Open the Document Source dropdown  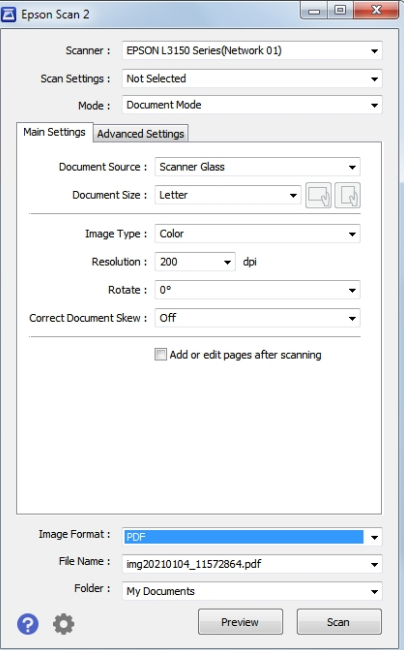(257, 167)
